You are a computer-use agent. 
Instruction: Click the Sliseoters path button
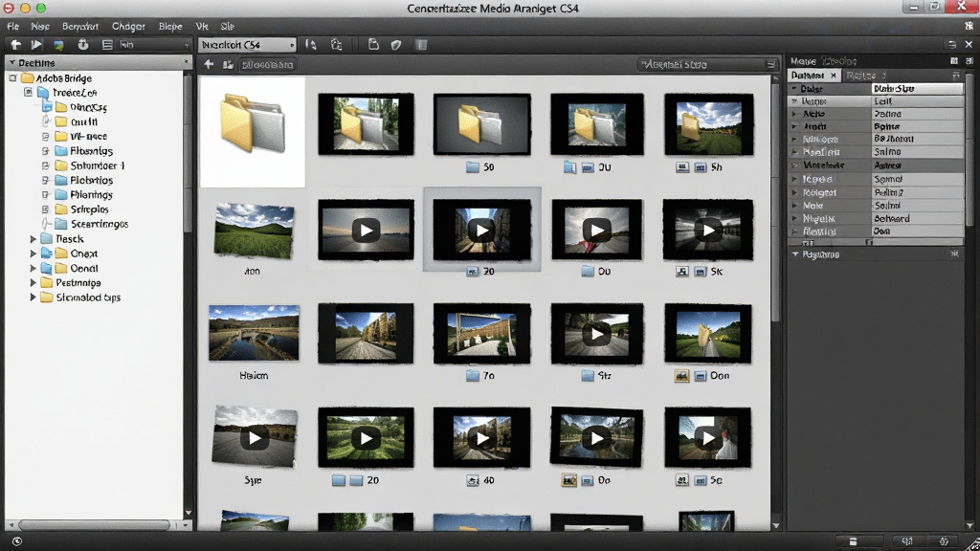pos(268,64)
